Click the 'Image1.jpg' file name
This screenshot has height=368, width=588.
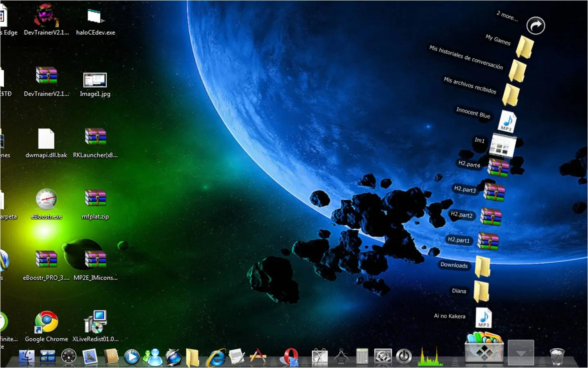pos(95,94)
